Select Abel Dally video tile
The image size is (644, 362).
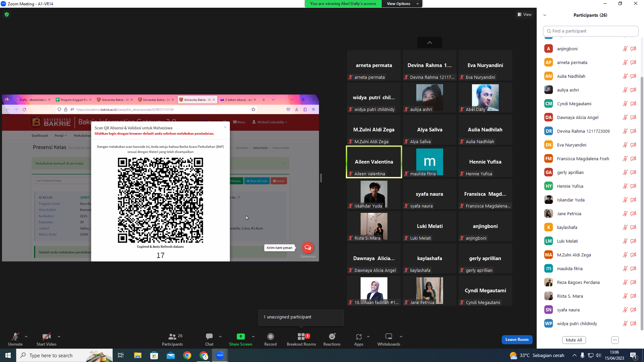485,98
